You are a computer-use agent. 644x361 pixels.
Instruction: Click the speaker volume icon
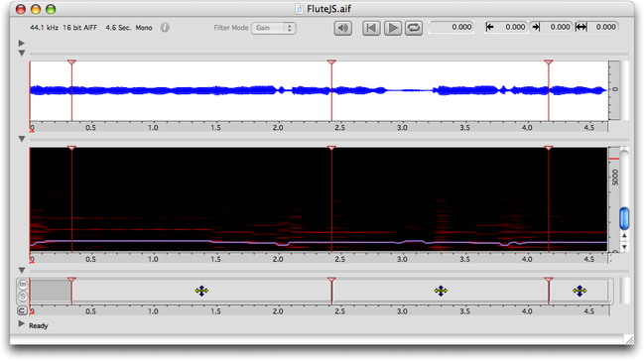pos(342,28)
